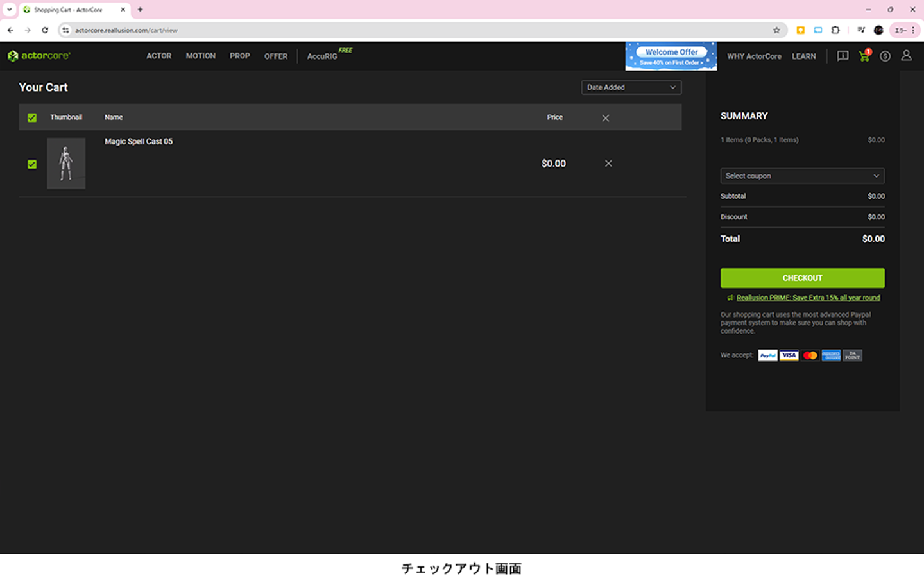This screenshot has width=924, height=585.
Task: Open the message board icon in the header
Action: click(x=843, y=56)
